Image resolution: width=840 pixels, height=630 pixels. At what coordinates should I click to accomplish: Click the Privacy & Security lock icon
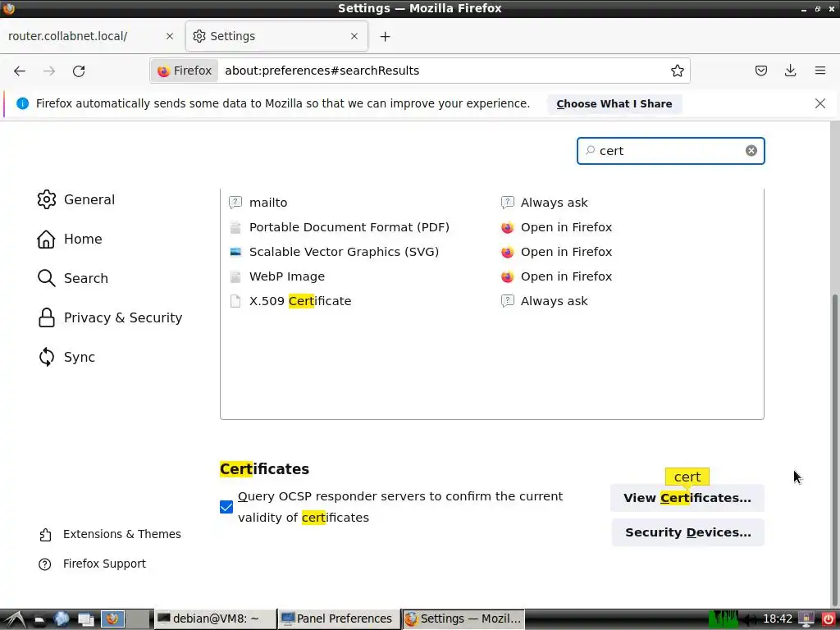[47, 317]
